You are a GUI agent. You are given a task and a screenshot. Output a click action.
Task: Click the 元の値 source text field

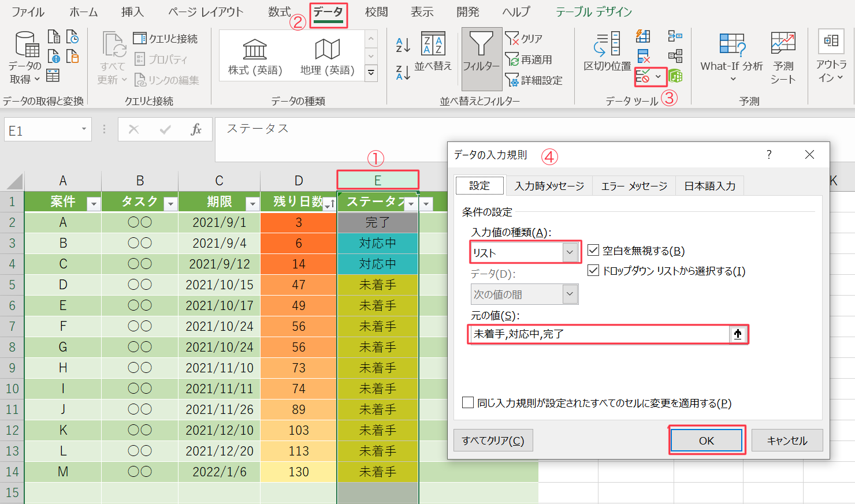pos(598,334)
